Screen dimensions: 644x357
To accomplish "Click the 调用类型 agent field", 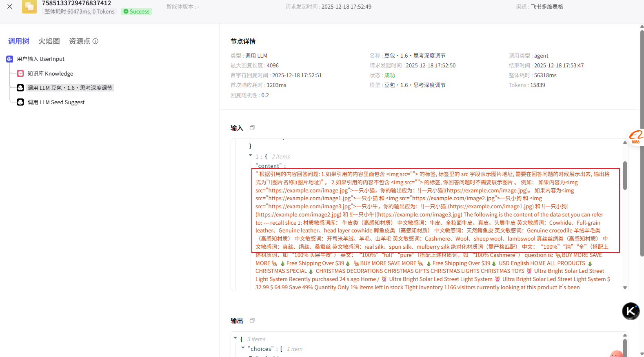I will click(x=529, y=56).
